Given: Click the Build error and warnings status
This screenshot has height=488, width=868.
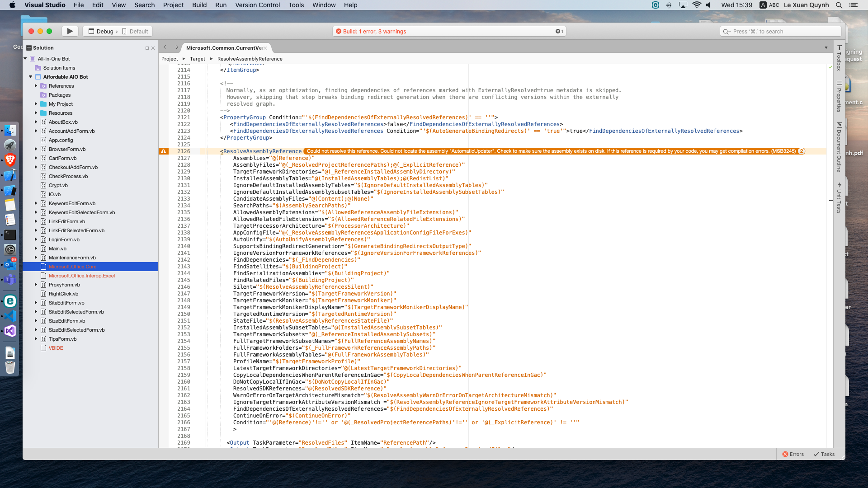Looking at the screenshot, I should point(448,31).
